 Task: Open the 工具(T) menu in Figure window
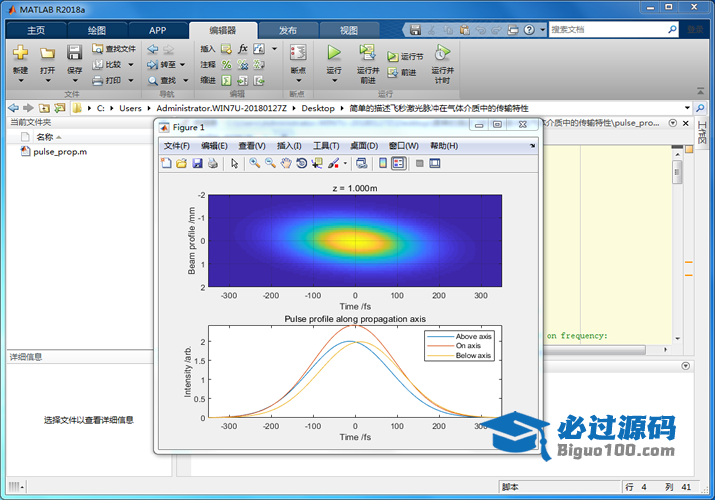tap(326, 146)
